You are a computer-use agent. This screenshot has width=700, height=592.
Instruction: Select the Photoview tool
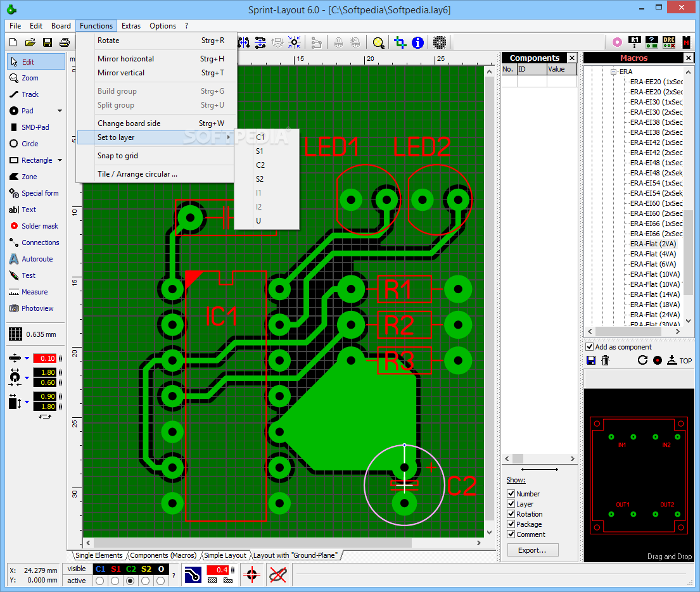[x=35, y=309]
